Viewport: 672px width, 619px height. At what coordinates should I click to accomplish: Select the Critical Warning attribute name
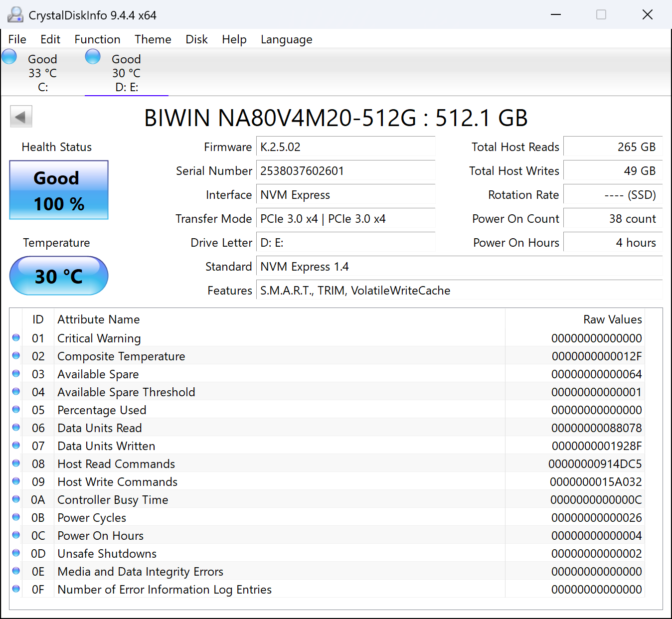coord(99,338)
